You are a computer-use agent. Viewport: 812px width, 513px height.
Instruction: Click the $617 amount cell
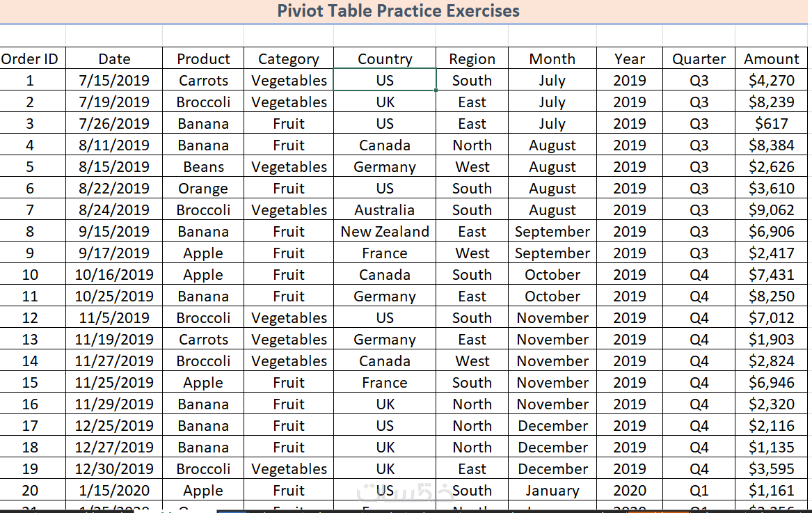point(772,124)
